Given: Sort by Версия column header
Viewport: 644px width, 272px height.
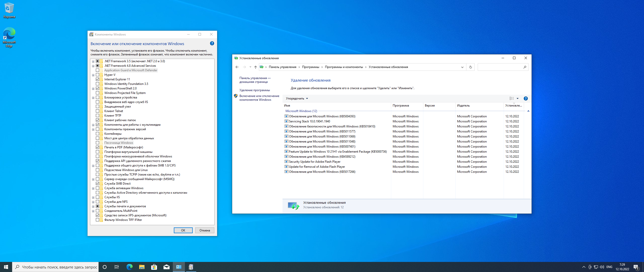Looking at the screenshot, I should [x=439, y=106].
